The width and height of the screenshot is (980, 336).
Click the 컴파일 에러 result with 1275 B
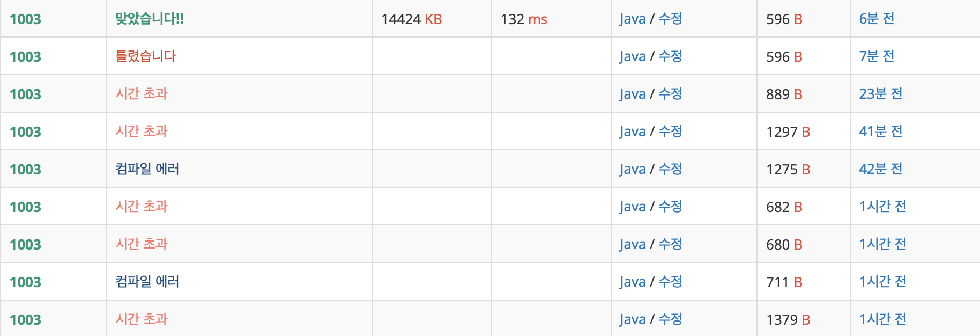click(x=147, y=169)
